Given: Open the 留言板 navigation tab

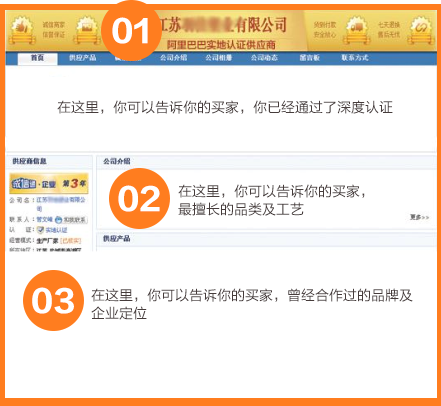Looking at the screenshot, I should [x=309, y=58].
